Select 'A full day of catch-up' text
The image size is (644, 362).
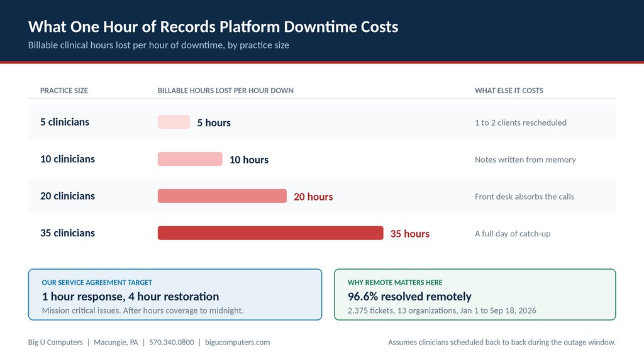coord(513,233)
